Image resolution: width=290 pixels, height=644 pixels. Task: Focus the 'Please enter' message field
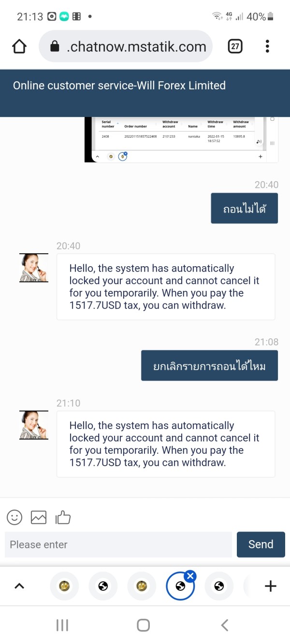pyautogui.click(x=118, y=544)
